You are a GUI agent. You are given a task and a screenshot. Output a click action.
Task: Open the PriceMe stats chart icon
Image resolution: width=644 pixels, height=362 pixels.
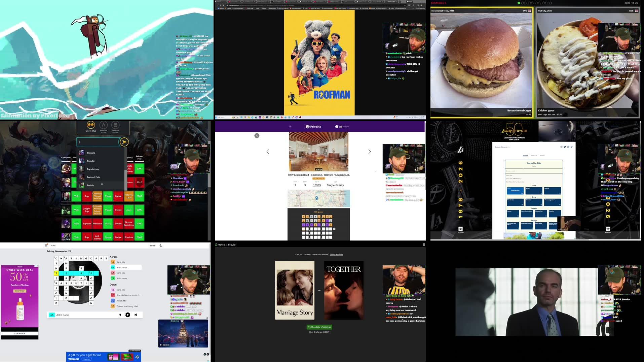tap(341, 127)
